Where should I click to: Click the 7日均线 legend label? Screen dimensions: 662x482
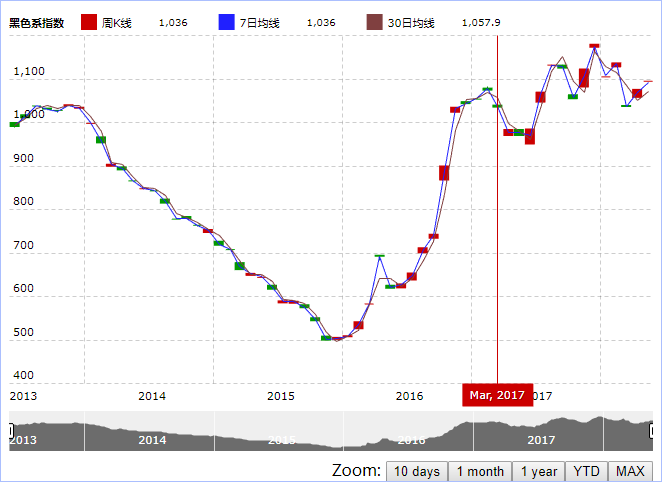(255, 22)
